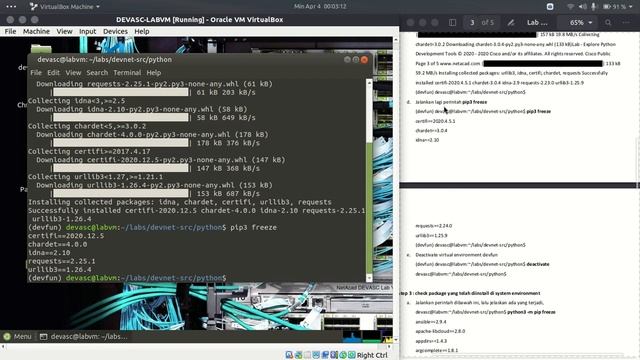
Task: Click the VirtualBox hard disk activity icon
Action: 289,355
